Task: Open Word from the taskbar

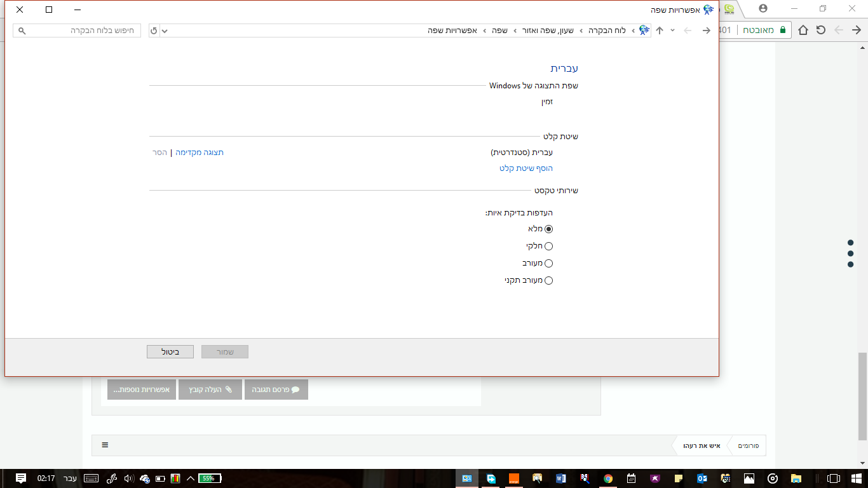Action: pos(561,478)
